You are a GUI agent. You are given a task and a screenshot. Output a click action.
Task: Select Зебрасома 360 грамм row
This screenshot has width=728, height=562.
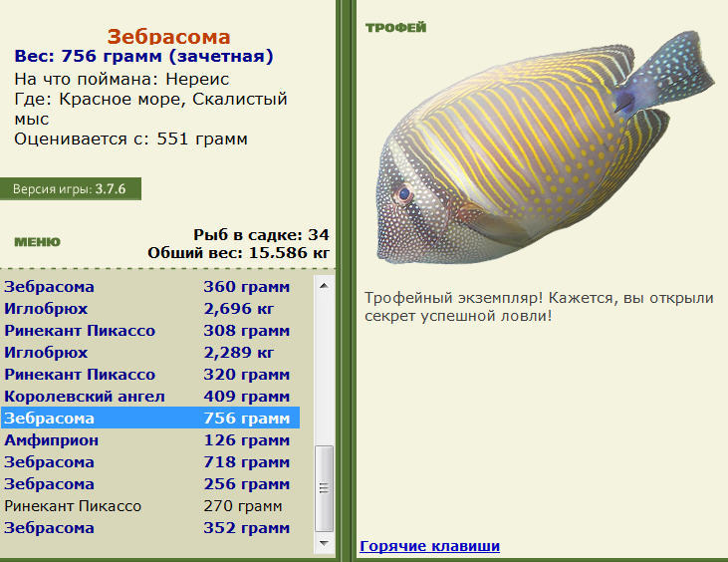[x=150, y=287]
